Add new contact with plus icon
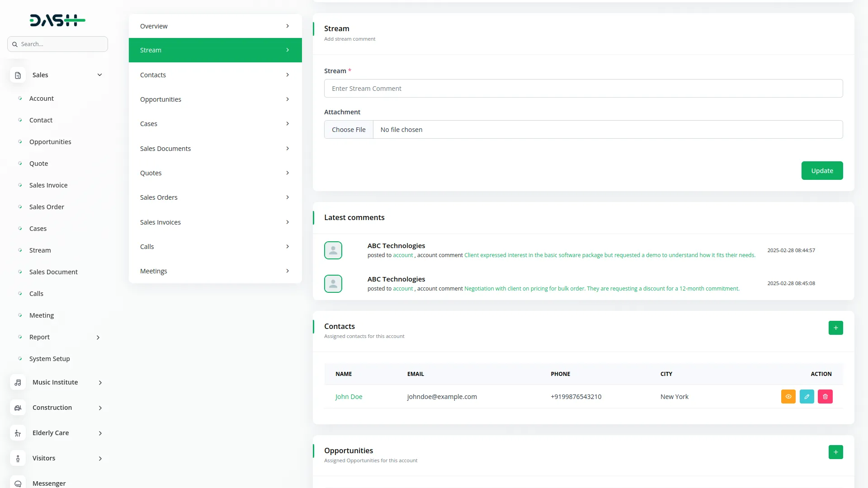The width and height of the screenshot is (868, 488). [x=835, y=328]
